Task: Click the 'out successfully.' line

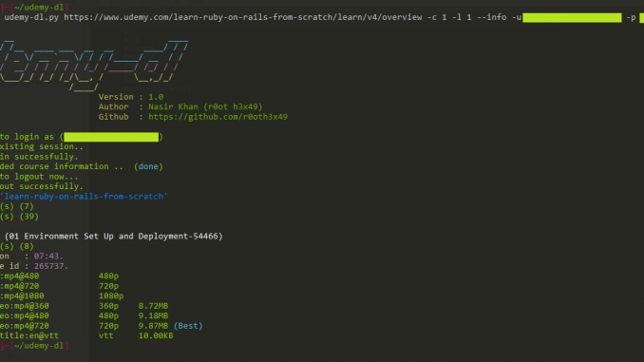Action: (42, 186)
